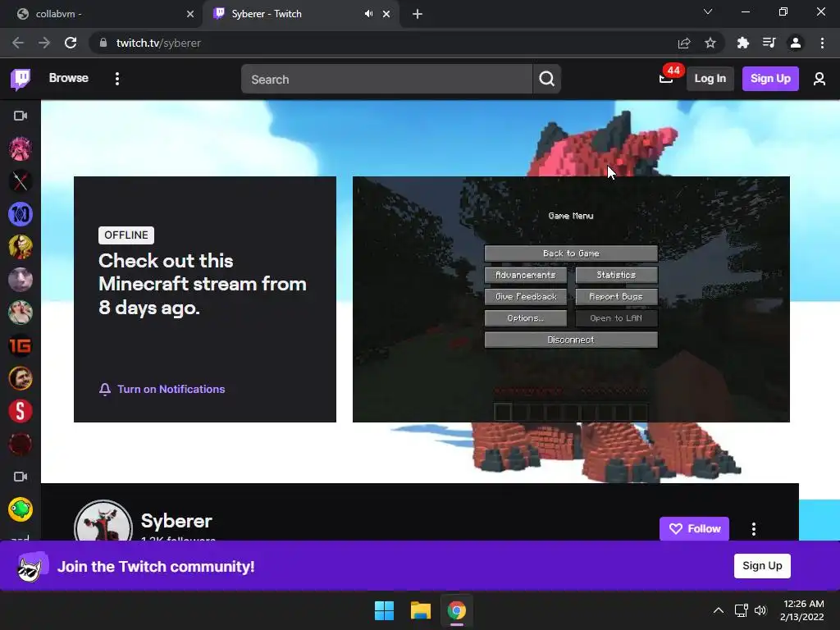Open a new browser tab
This screenshot has width=840, height=630.
[418, 14]
